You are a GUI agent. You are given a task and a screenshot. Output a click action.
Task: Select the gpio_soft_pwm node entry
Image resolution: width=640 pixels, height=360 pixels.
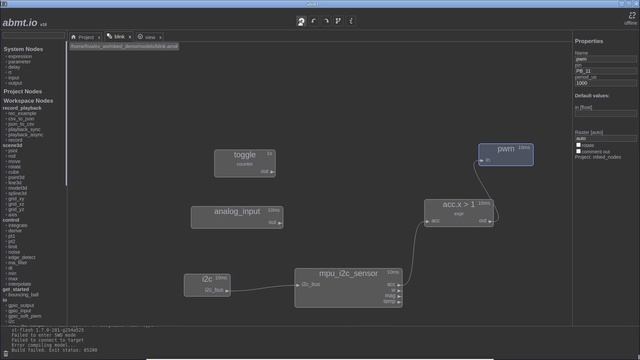click(x=24, y=316)
